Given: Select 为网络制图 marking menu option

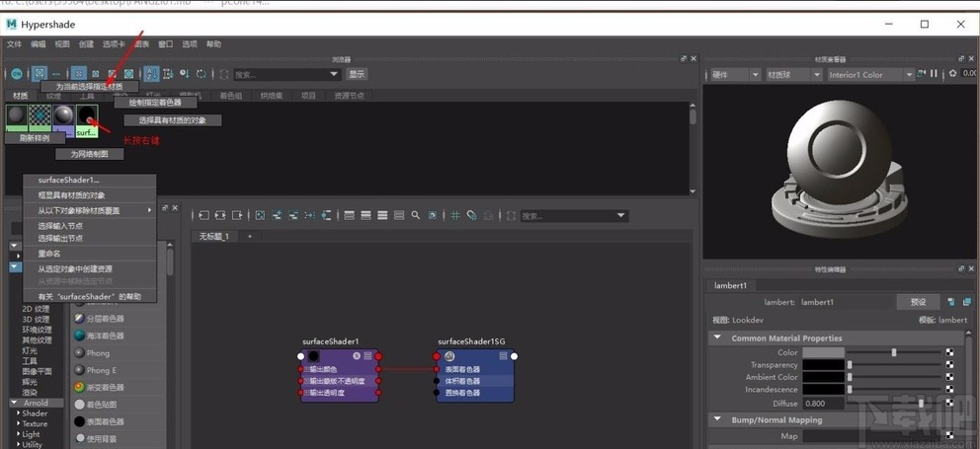Looking at the screenshot, I should (89, 154).
